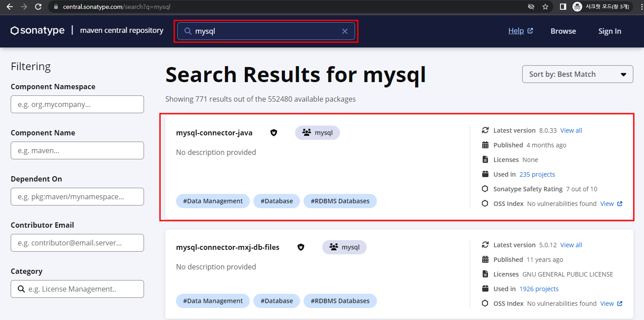The height and width of the screenshot is (320, 644).
Task: Click the OSS Index View link for mysql-connector-java
Action: pyautogui.click(x=607, y=203)
